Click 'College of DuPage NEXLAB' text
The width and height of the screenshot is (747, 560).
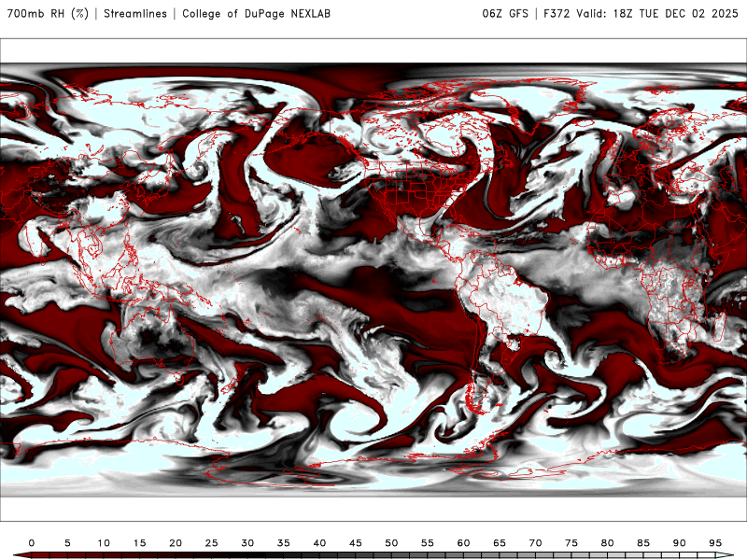point(256,14)
